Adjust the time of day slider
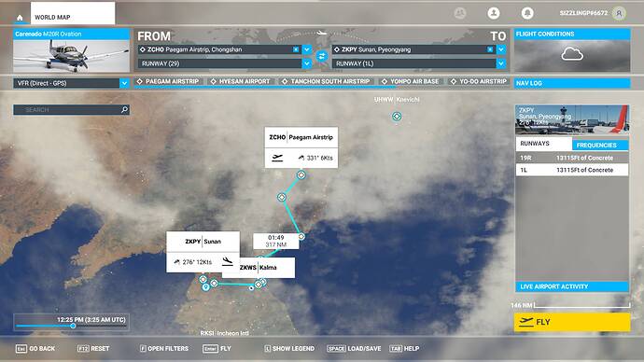 73,326
